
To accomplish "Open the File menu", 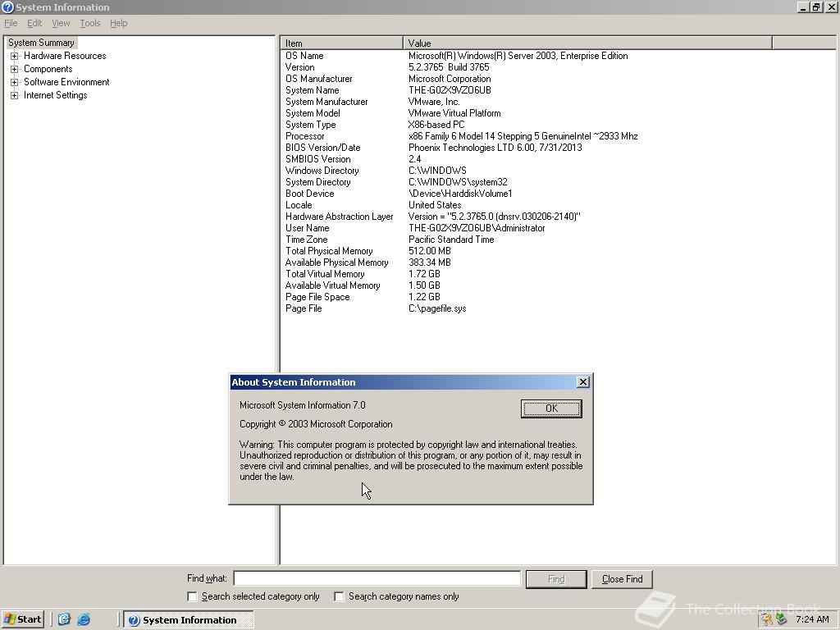I will (x=11, y=23).
